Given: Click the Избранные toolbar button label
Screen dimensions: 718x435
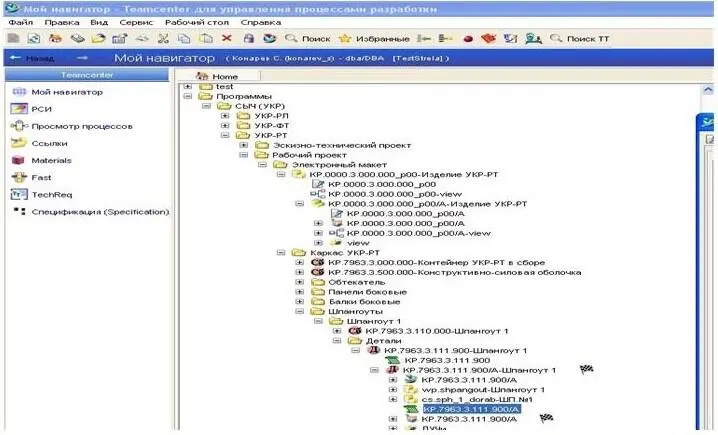Looking at the screenshot, I should click(x=383, y=39).
